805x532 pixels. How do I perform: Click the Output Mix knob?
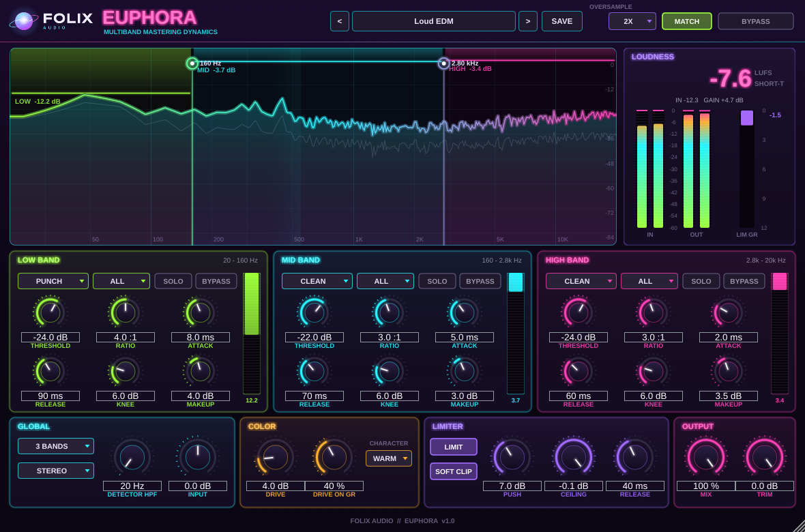[706, 457]
